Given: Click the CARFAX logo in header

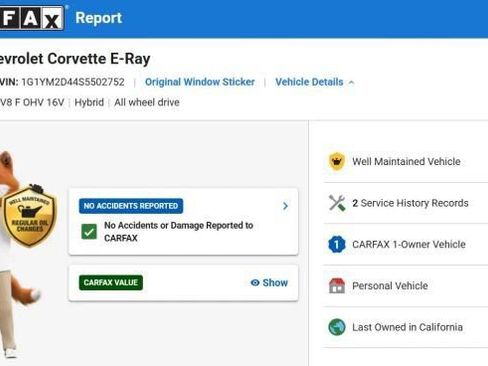Looking at the screenshot, I should tap(32, 18).
